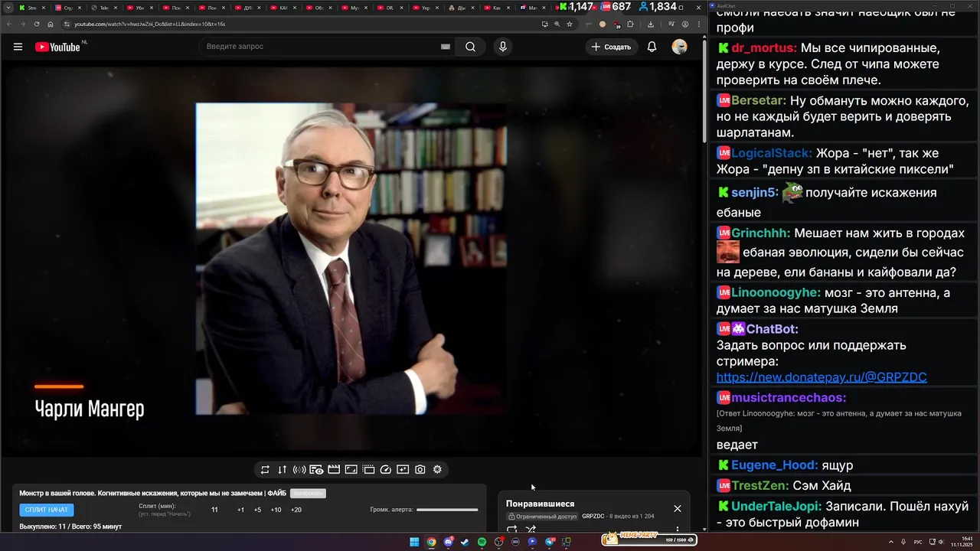980x551 pixels.
Task: Reload the page in browser
Action: coord(35,24)
